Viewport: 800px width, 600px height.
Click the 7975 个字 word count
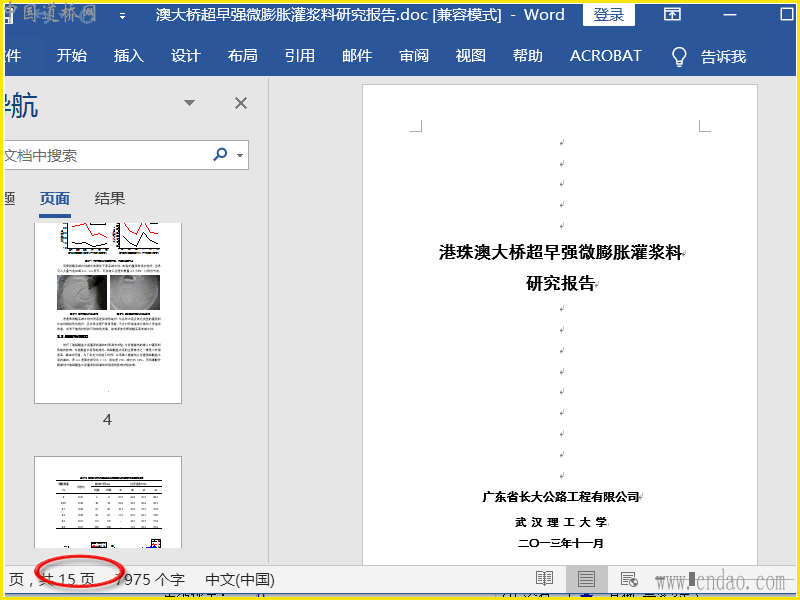[150, 580]
